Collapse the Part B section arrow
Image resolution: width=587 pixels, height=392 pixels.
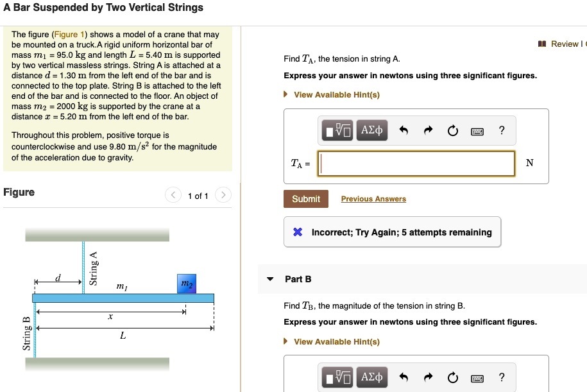pyautogui.click(x=270, y=279)
